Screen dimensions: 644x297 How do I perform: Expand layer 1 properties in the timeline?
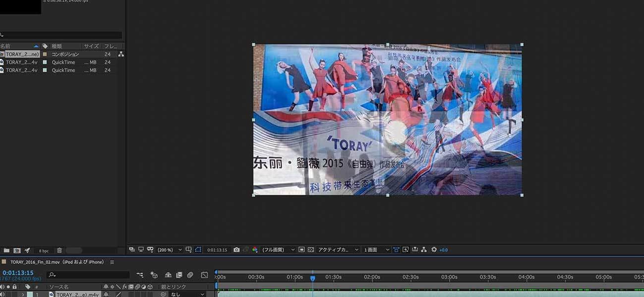(22, 295)
